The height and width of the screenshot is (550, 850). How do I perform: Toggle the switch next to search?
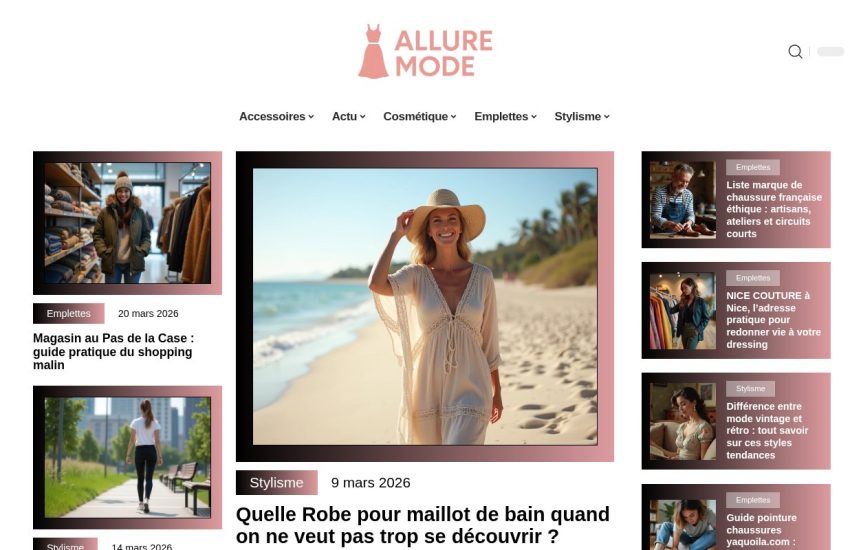(x=830, y=51)
